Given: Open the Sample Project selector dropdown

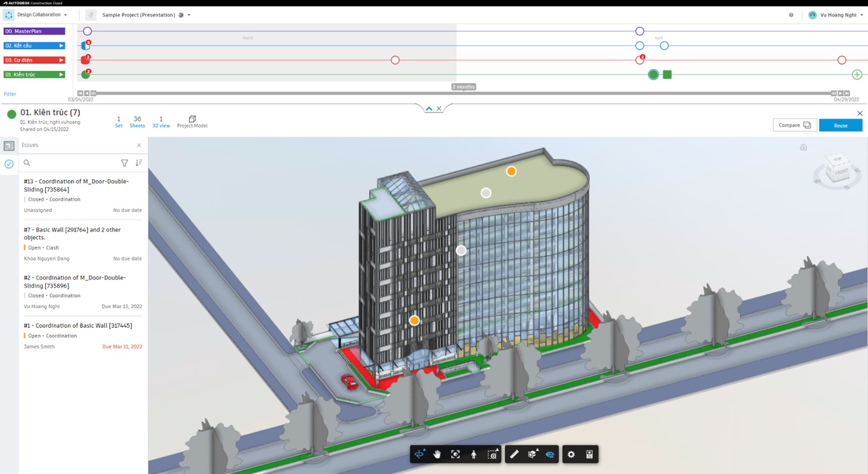Looking at the screenshot, I should point(146,15).
